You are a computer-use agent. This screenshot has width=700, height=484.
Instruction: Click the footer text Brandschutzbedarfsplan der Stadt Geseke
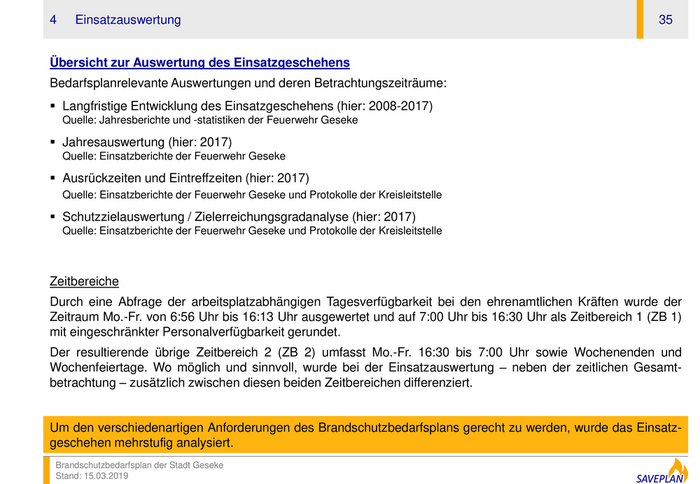pyautogui.click(x=139, y=465)
